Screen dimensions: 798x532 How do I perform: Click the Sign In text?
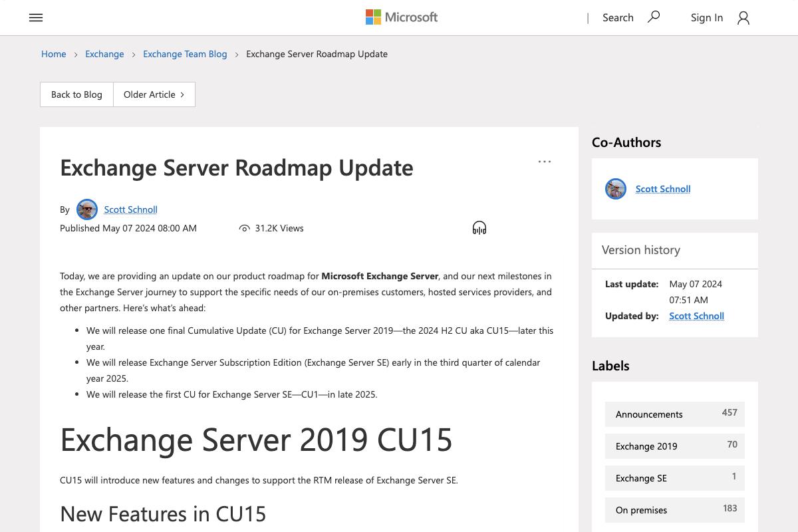pyautogui.click(x=706, y=18)
